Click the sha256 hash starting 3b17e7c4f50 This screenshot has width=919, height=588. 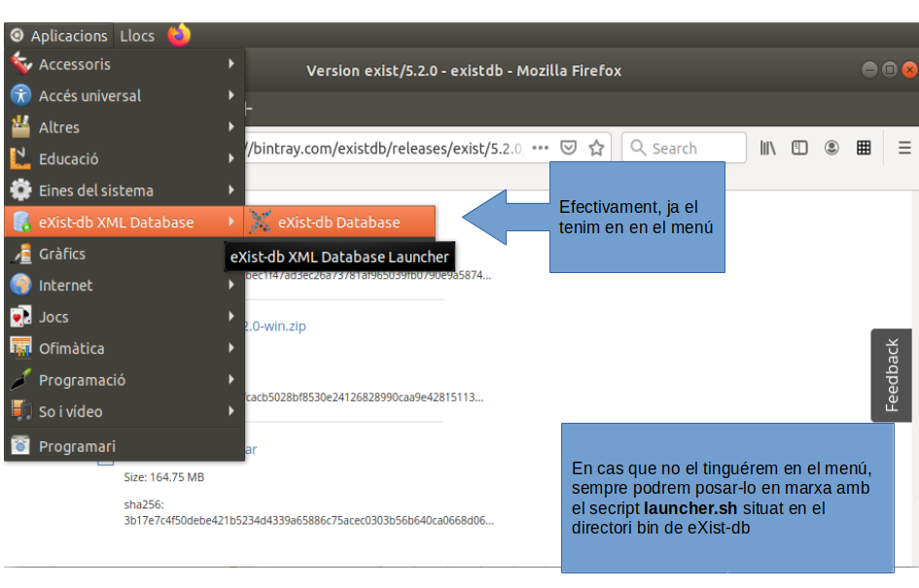[309, 521]
